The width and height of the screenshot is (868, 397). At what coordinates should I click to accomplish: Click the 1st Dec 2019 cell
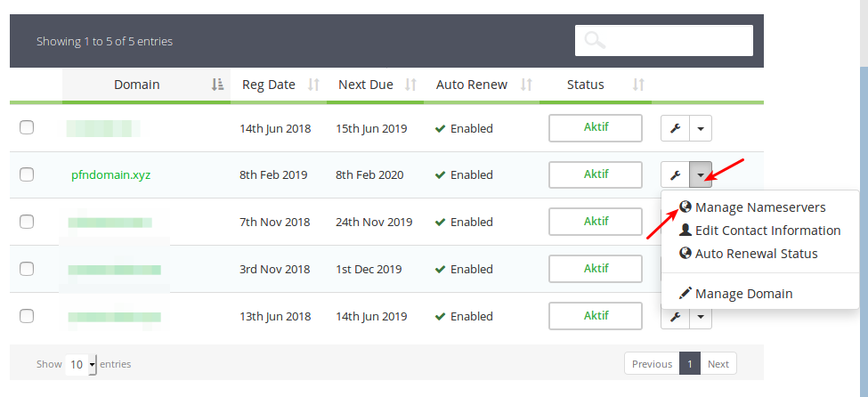pos(369,269)
